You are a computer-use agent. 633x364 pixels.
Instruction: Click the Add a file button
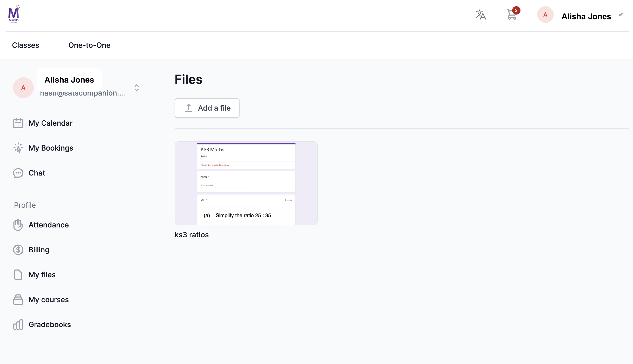click(207, 108)
